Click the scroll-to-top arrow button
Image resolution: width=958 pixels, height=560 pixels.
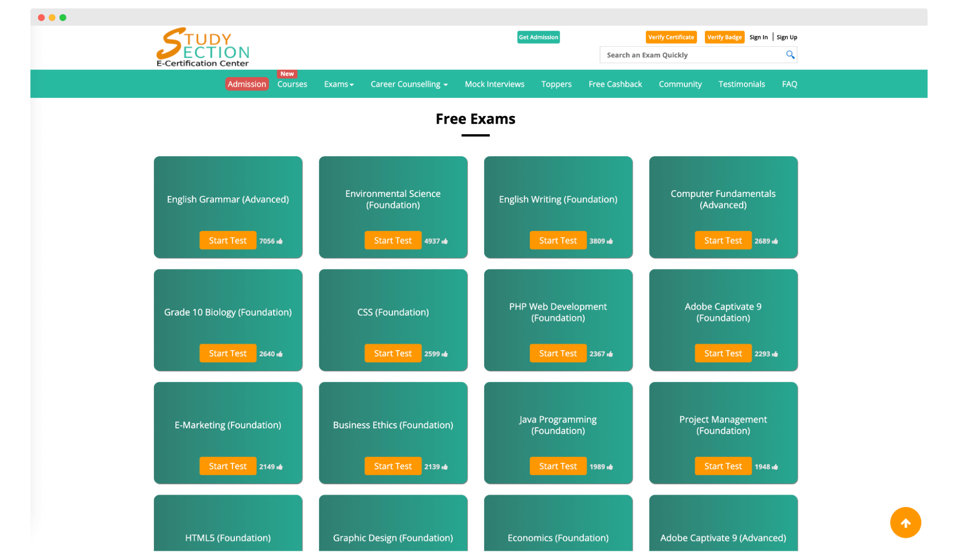pos(905,523)
